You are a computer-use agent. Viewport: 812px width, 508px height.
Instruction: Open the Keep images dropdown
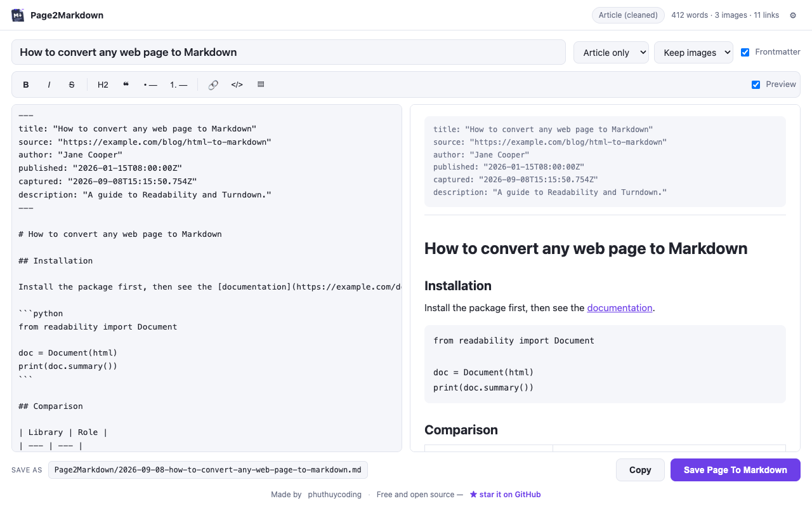tap(693, 53)
